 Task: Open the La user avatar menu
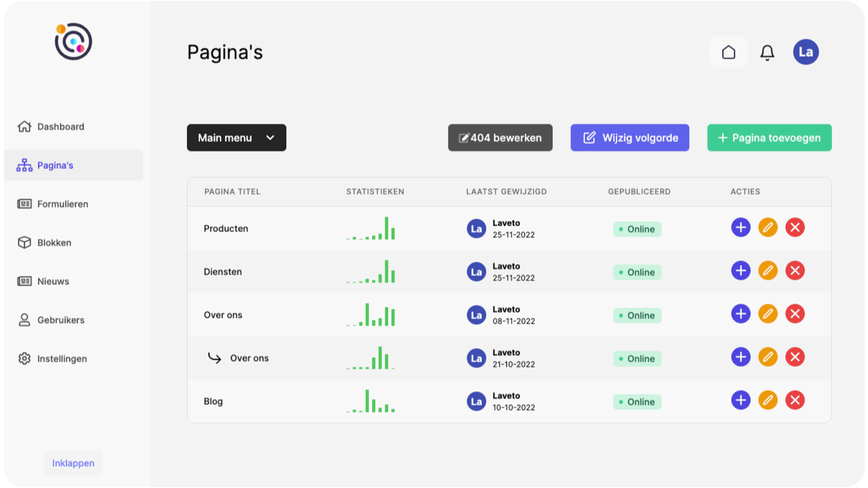pos(806,52)
